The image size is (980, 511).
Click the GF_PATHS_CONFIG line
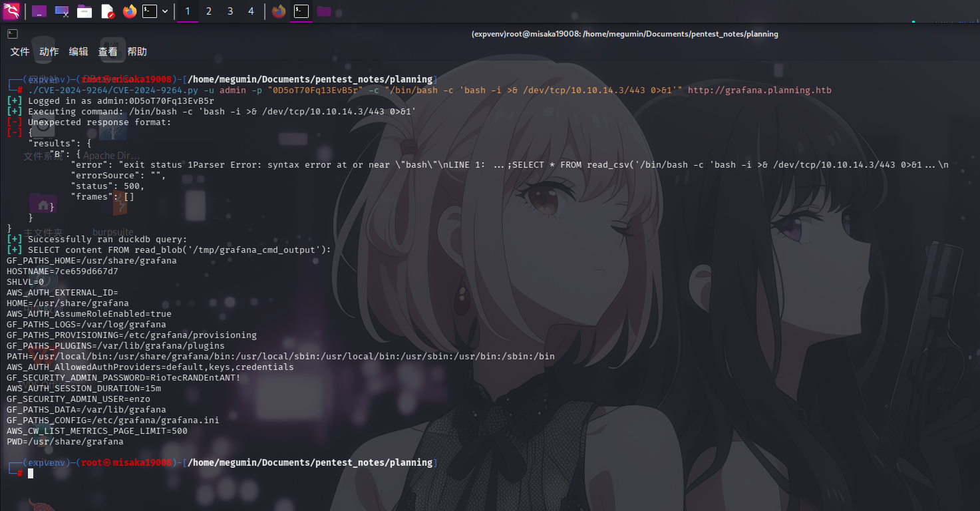(113, 420)
